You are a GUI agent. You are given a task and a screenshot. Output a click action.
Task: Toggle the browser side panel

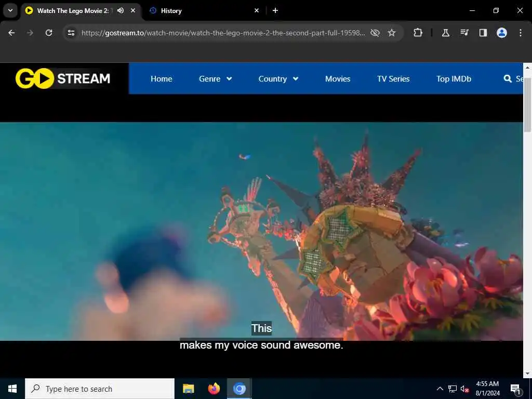[x=483, y=33]
